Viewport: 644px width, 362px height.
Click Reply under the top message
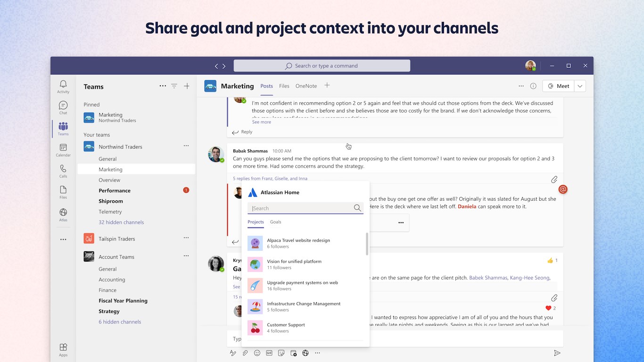pos(242,132)
